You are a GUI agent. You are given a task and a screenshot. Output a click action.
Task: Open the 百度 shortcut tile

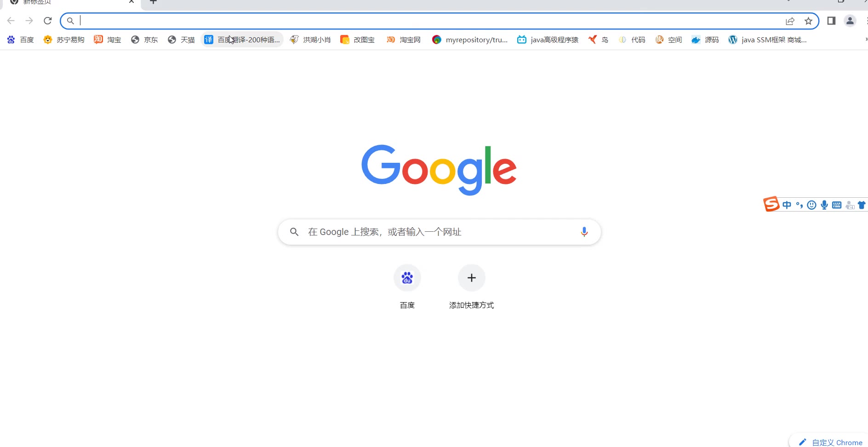[x=407, y=286]
